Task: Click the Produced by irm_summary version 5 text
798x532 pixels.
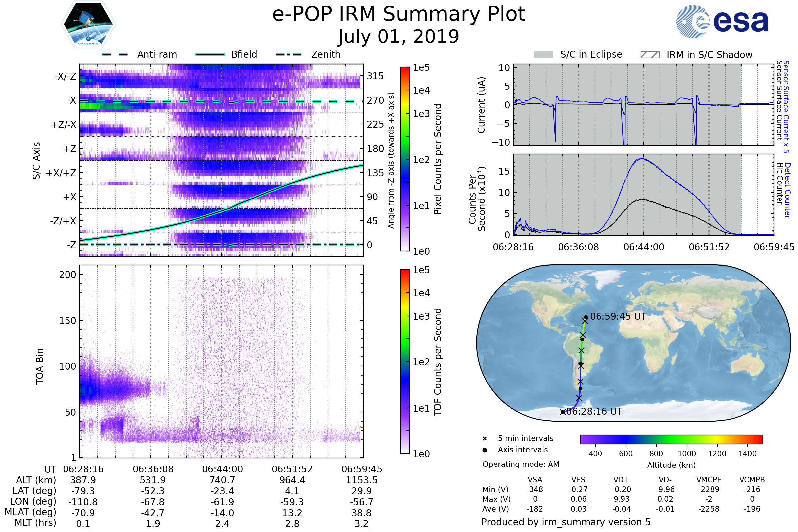Action: [x=566, y=522]
